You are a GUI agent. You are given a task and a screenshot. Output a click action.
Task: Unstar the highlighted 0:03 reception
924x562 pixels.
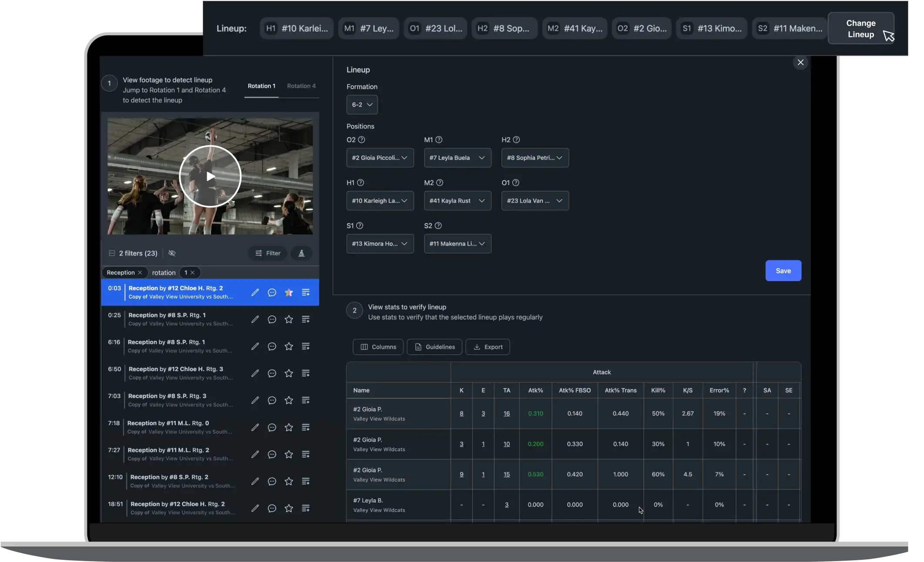tap(289, 293)
